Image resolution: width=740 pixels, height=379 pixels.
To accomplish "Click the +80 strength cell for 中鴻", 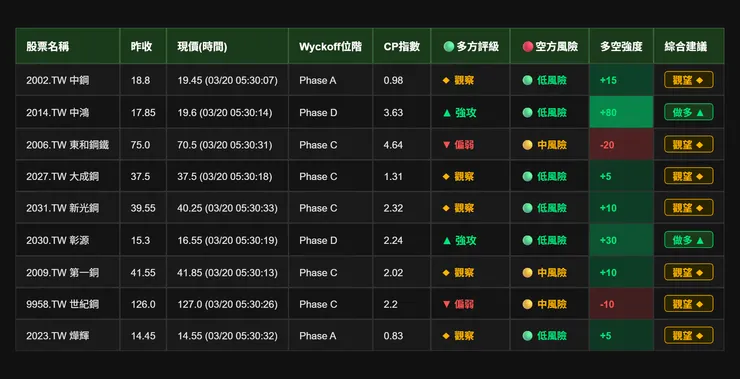I will point(622,112).
